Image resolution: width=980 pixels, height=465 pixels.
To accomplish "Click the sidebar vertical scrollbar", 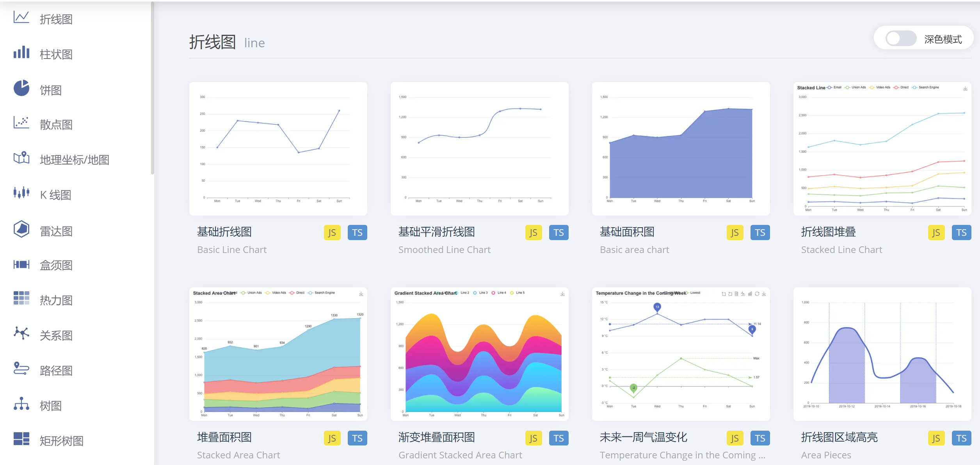I will [152, 88].
